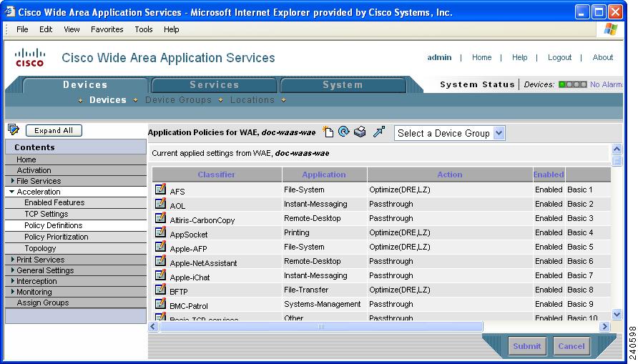This screenshot has height=364, width=638.
Task: Click the vertical scrollbar down arrow
Action: click(617, 314)
